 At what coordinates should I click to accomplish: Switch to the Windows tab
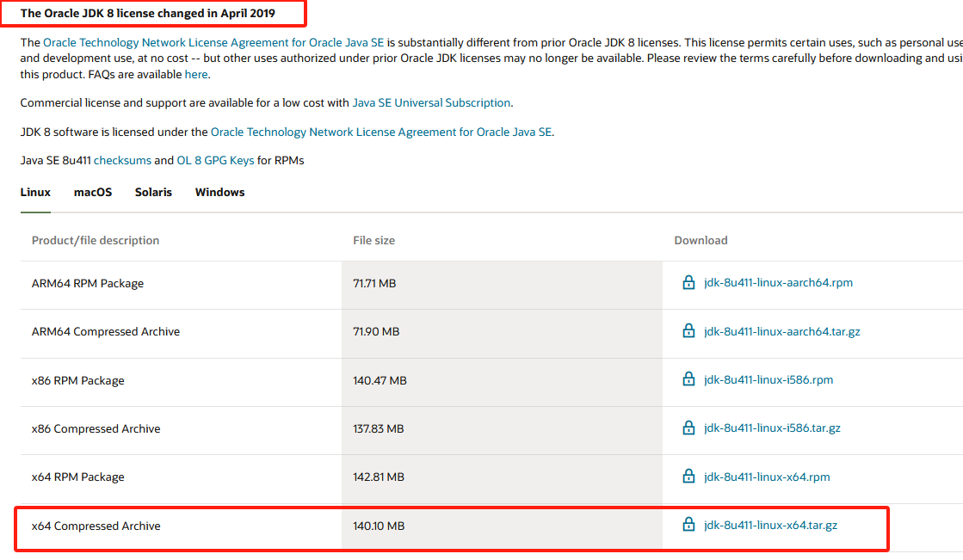coord(219,192)
